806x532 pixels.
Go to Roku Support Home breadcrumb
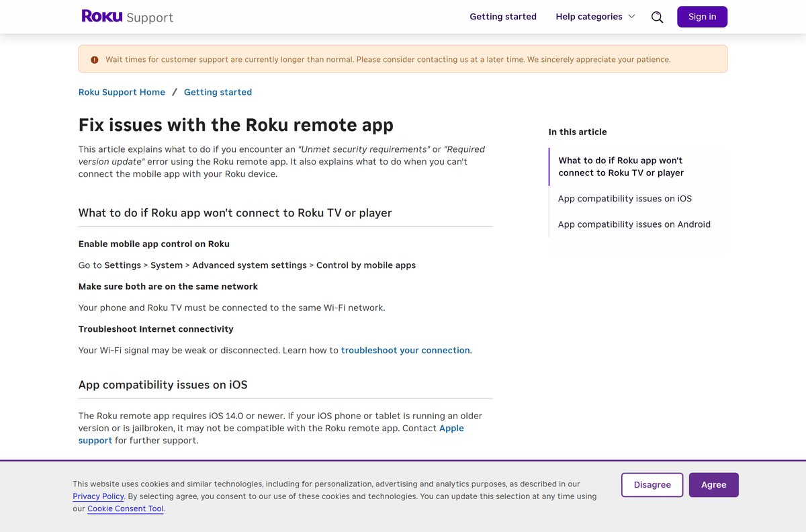(x=122, y=92)
